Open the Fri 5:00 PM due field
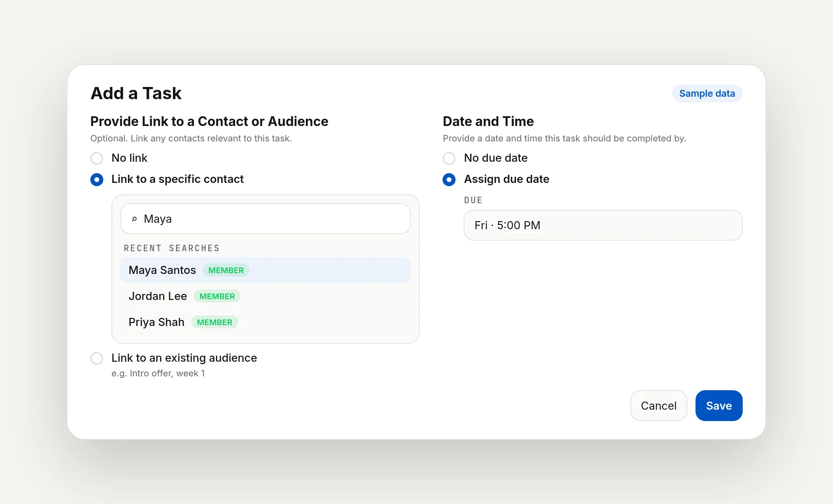Viewport: 833px width, 504px height. 603,225
